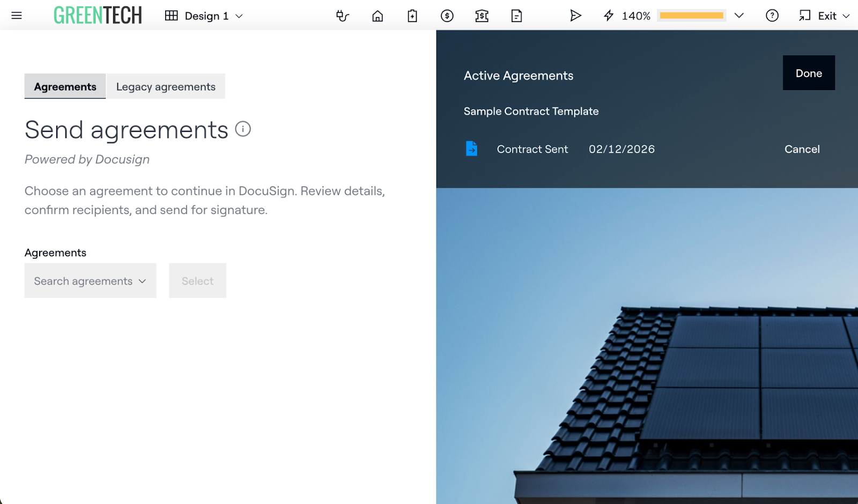Screen dimensions: 858x504
Task: Open the document icon in toolbar
Action: pos(516,16)
